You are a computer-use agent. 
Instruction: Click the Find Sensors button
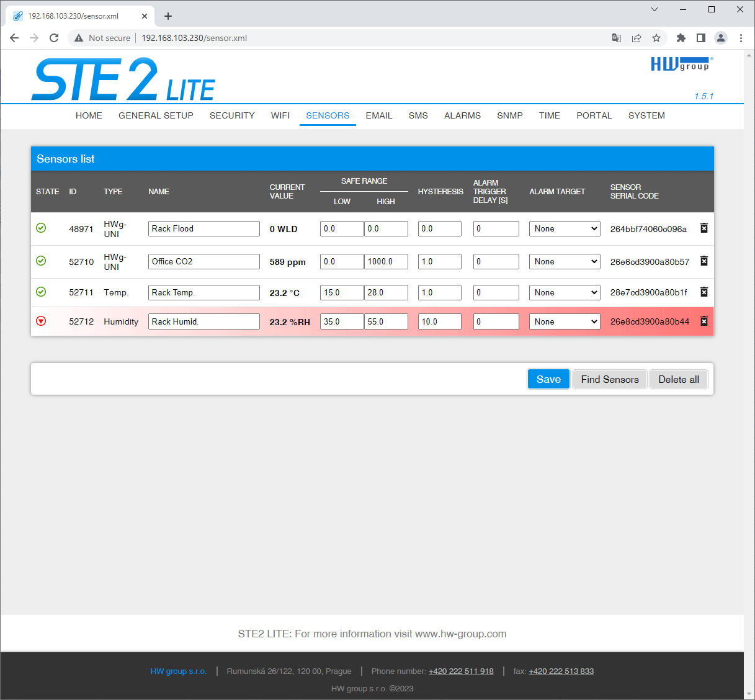point(609,379)
